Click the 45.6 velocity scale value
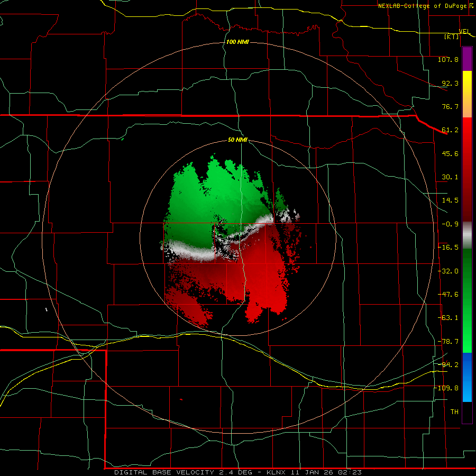Screen dimensions: 476x476 (450, 153)
